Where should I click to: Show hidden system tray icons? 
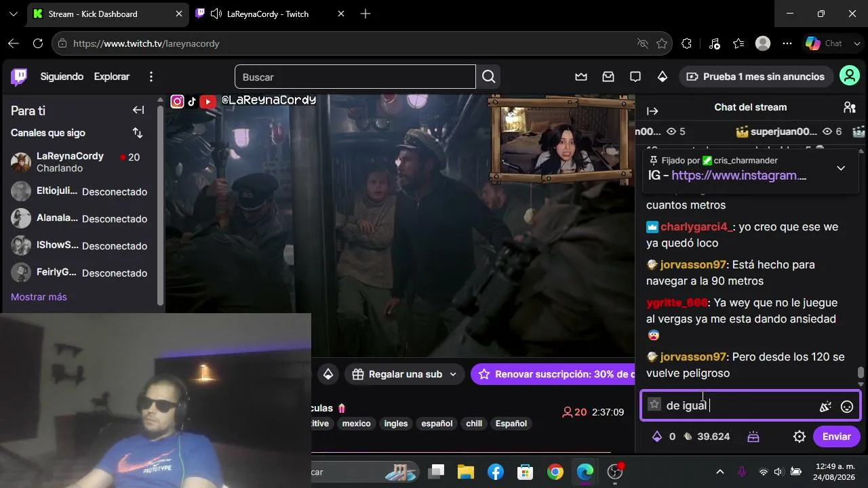(720, 471)
